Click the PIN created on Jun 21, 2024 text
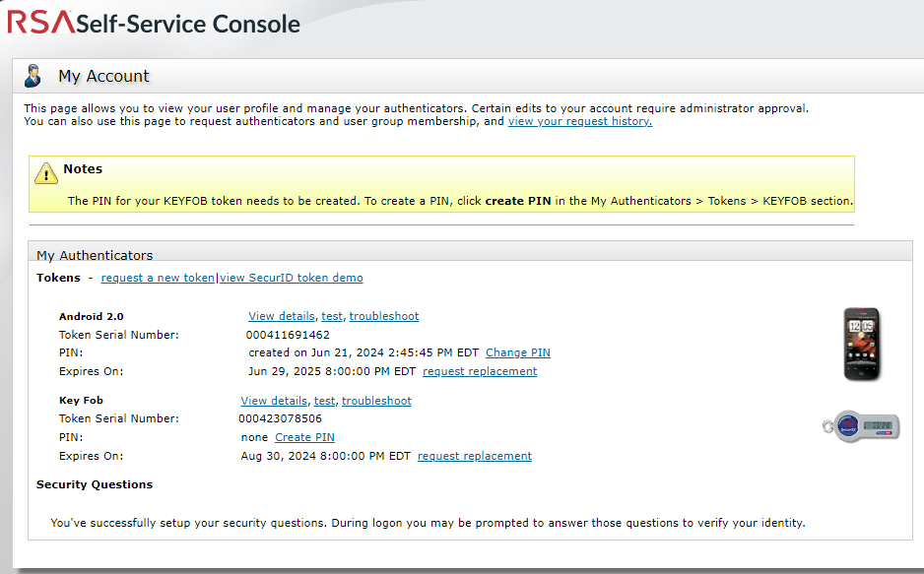The image size is (924, 574). (x=363, y=352)
